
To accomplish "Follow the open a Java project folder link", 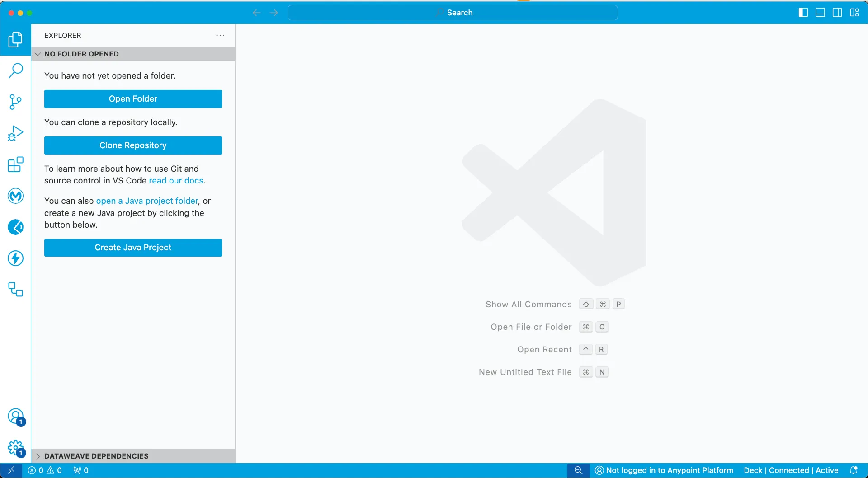I will [x=147, y=201].
